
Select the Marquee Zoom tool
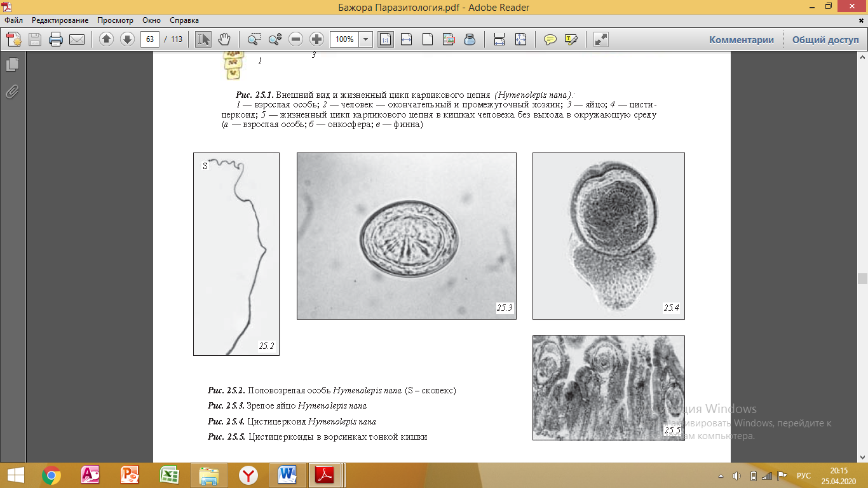point(254,39)
